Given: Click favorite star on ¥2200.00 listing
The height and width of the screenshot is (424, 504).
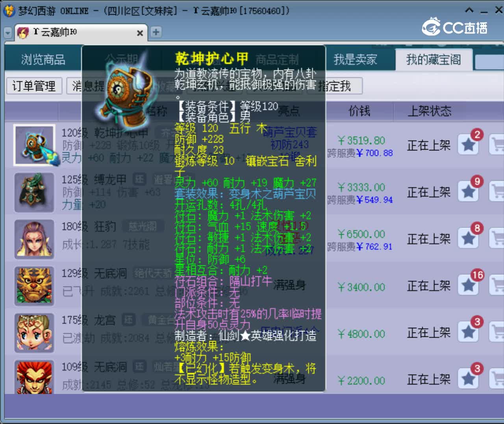Looking at the screenshot, I should 469,379.
